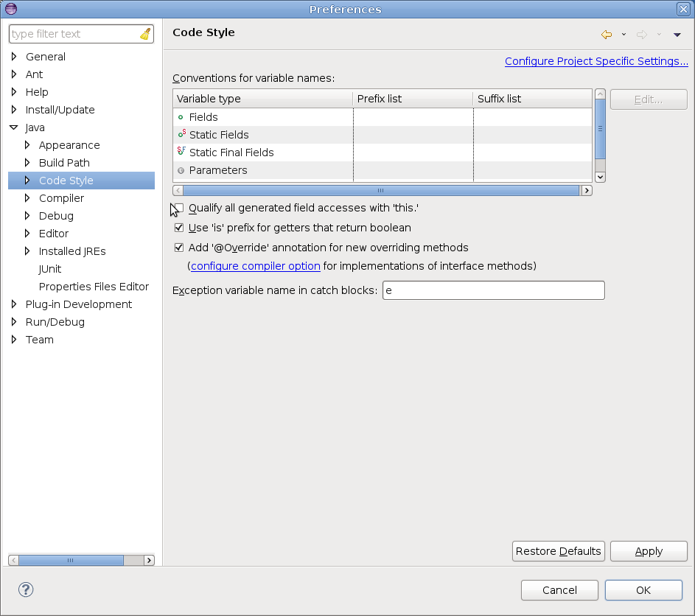Click the exception variable name field
This screenshot has height=616, width=695.
(493, 290)
